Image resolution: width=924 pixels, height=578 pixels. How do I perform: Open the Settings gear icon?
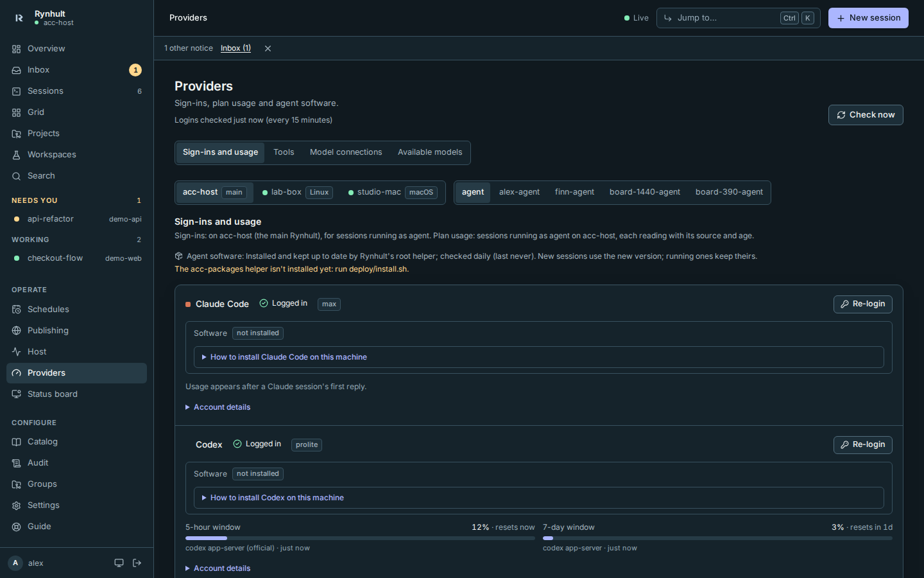(x=16, y=505)
